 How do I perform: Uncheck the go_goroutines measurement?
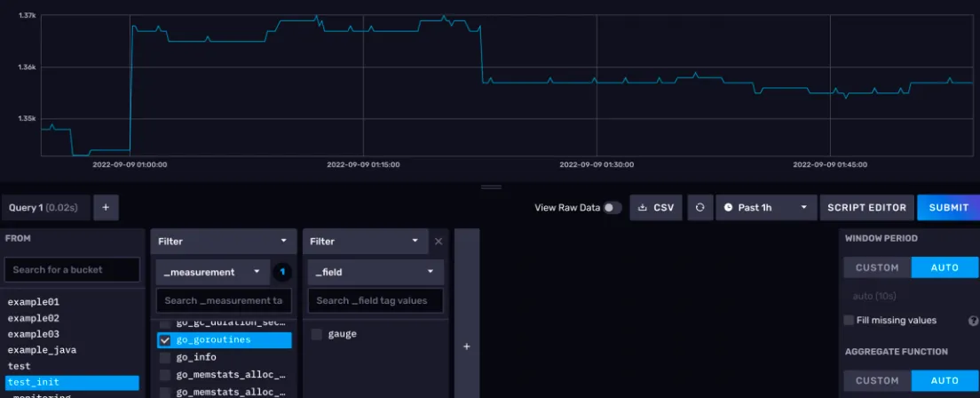coord(164,339)
